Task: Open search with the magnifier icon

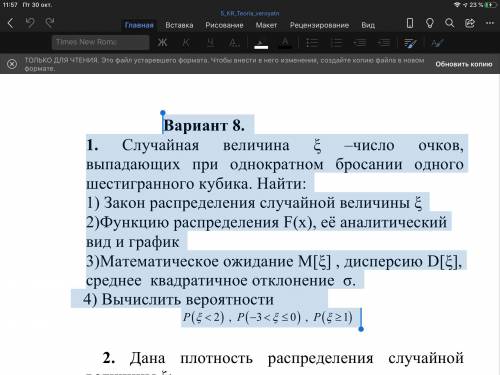Action: 450,23
